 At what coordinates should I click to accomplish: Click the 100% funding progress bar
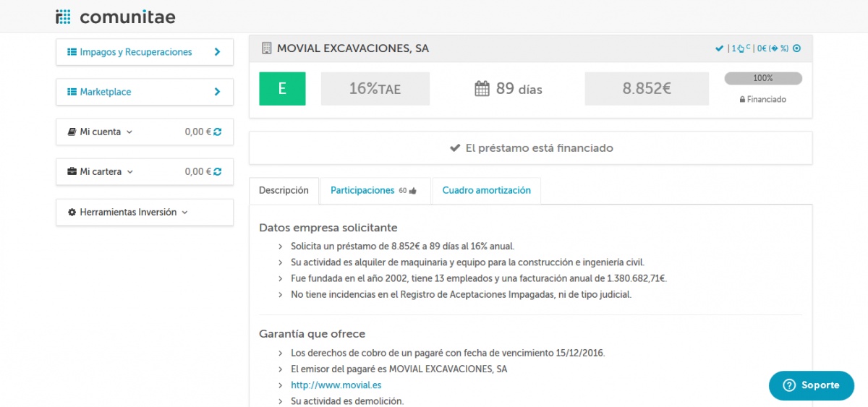[x=762, y=78]
